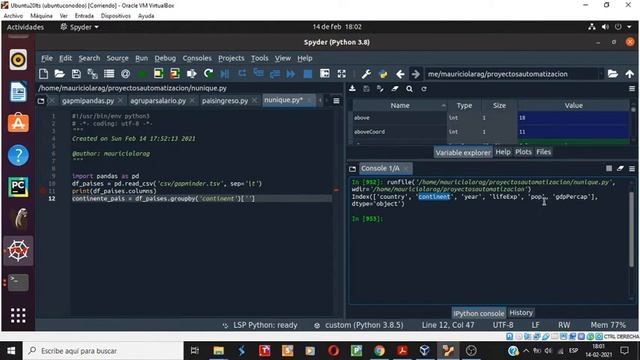Image resolution: width=640 pixels, height=360 pixels.
Task: Click the @ symbol finder icon
Action: coord(125,74)
